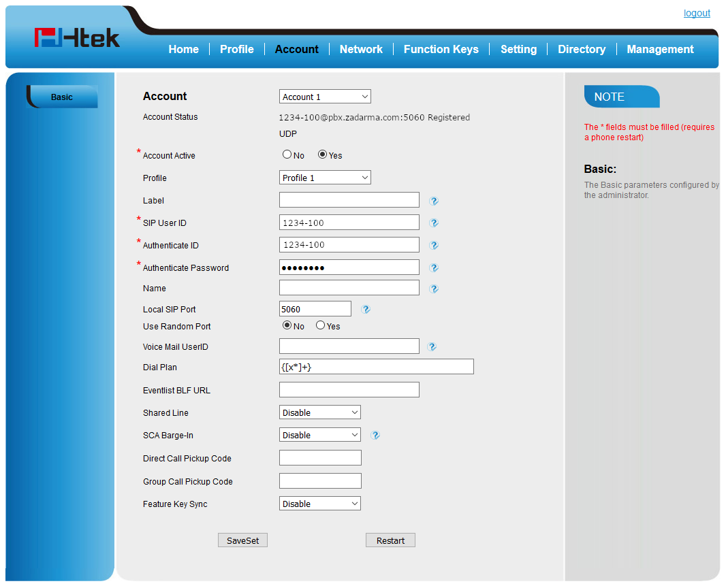Open the Feature Key Sync dropdown
This screenshot has width=726, height=588.
click(319, 504)
